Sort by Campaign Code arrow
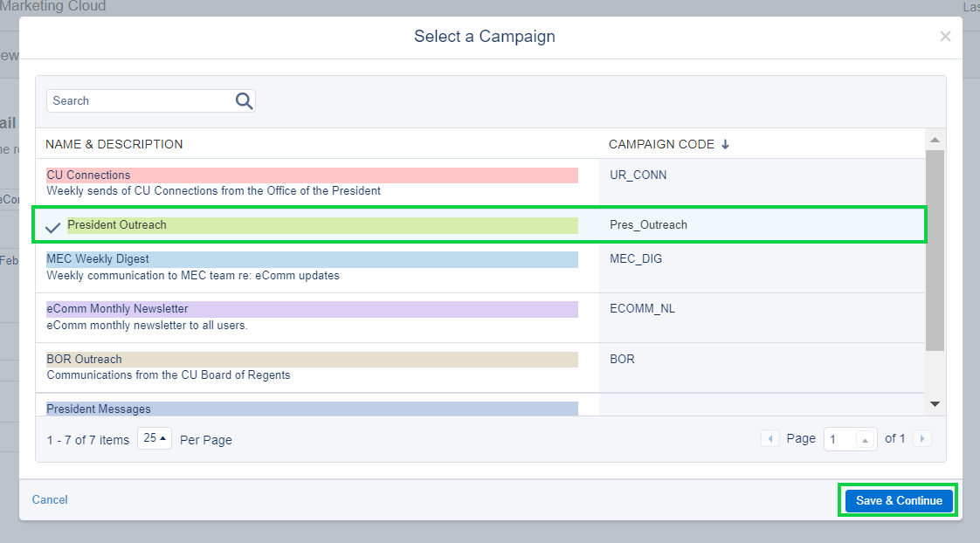 (725, 144)
